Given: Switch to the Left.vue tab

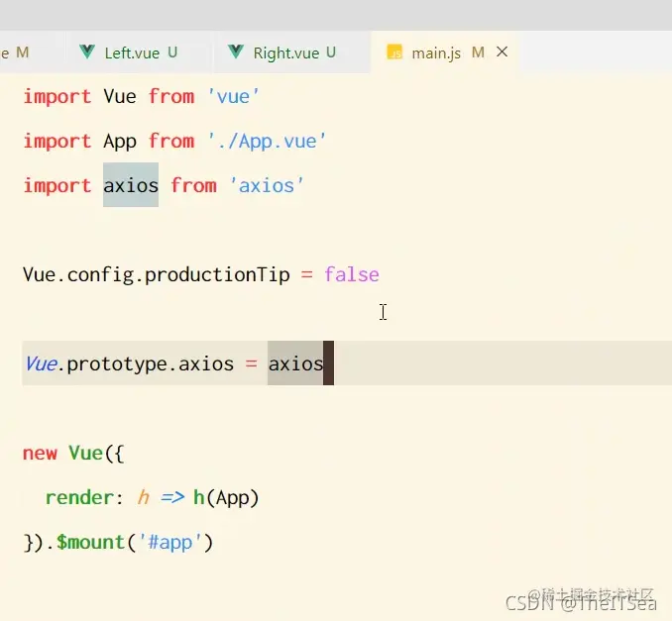Looking at the screenshot, I should click(x=140, y=52).
